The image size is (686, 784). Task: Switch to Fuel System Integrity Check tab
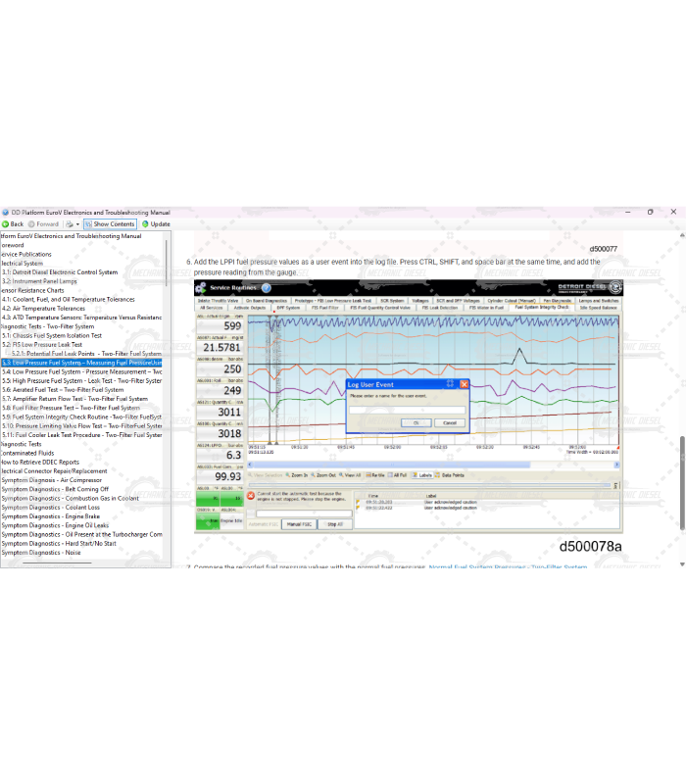542,307
